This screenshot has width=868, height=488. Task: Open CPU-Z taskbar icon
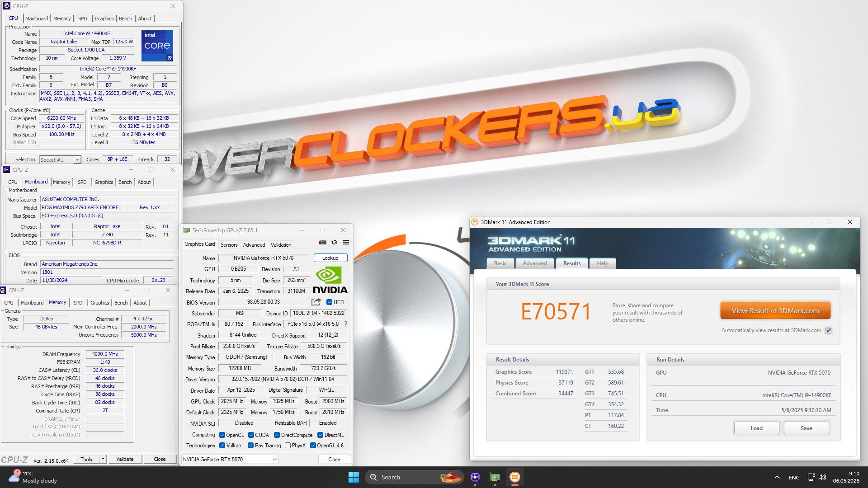475,477
